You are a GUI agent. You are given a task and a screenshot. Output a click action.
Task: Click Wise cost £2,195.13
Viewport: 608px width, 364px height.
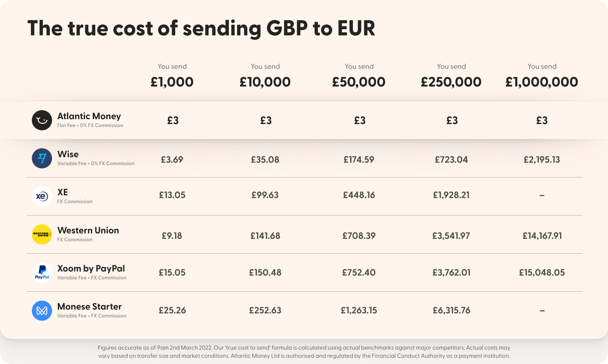pyautogui.click(x=542, y=159)
